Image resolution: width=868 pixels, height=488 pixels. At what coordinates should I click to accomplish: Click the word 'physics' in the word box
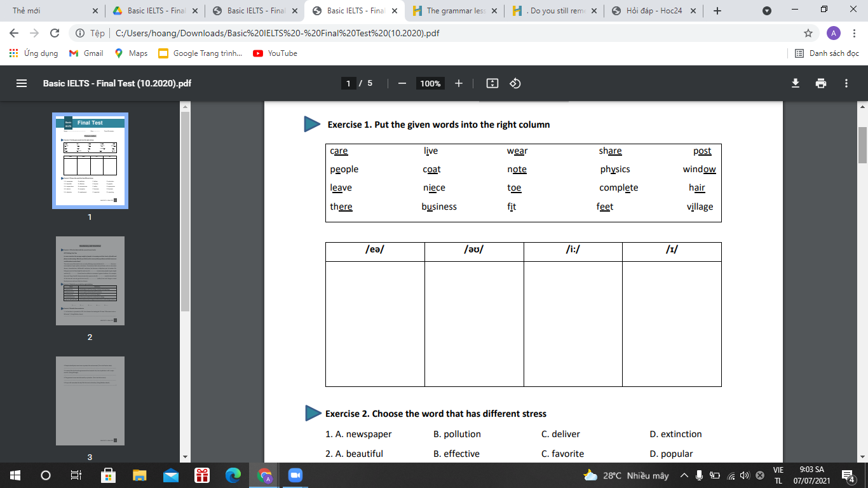coord(615,169)
